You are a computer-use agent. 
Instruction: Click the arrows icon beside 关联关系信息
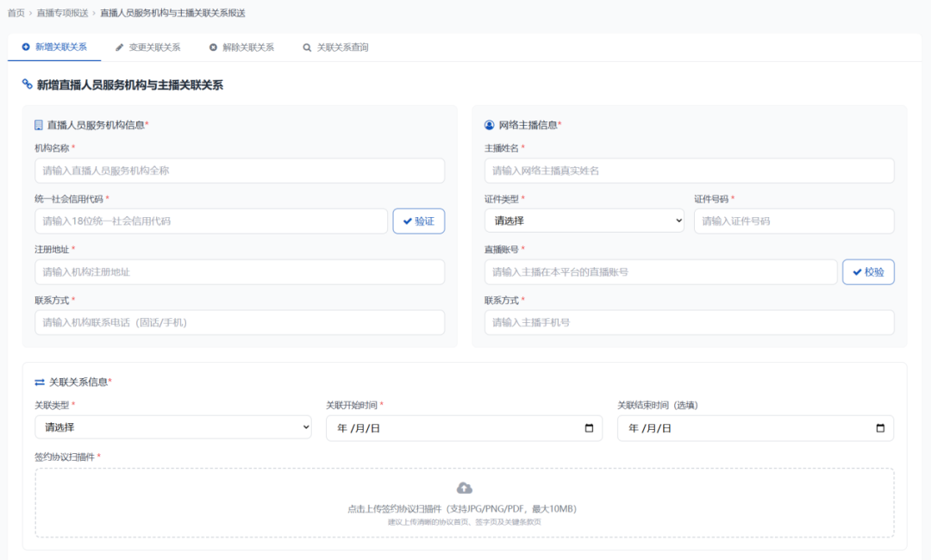point(40,382)
